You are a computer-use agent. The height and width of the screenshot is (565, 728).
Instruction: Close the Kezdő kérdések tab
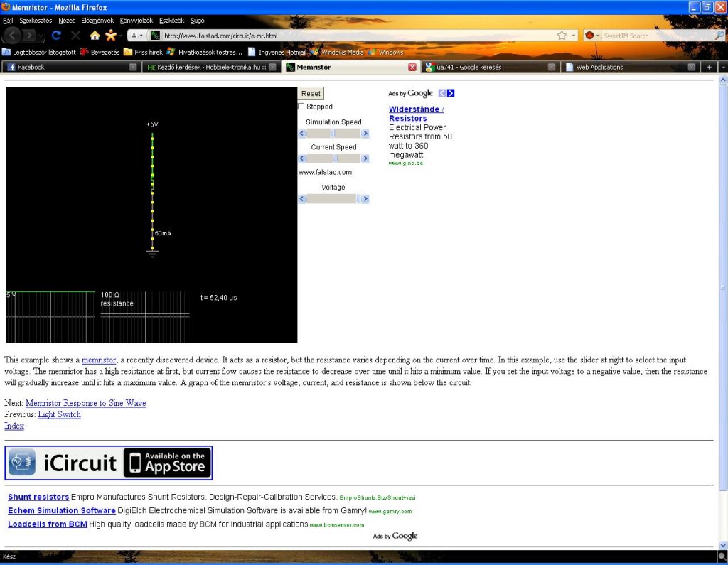point(272,67)
